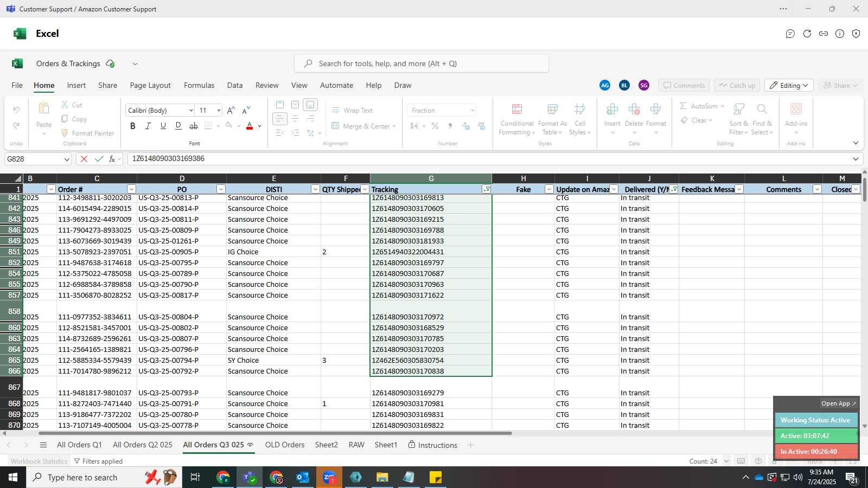The image size is (868, 488).
Task: Open font color picker arrow
Action: (x=260, y=126)
